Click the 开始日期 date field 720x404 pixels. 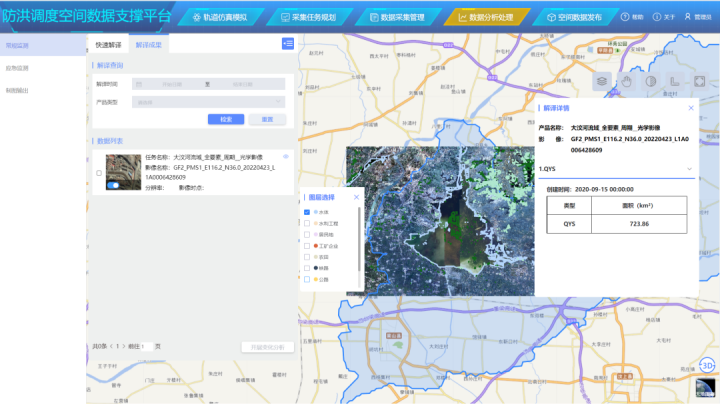172,85
